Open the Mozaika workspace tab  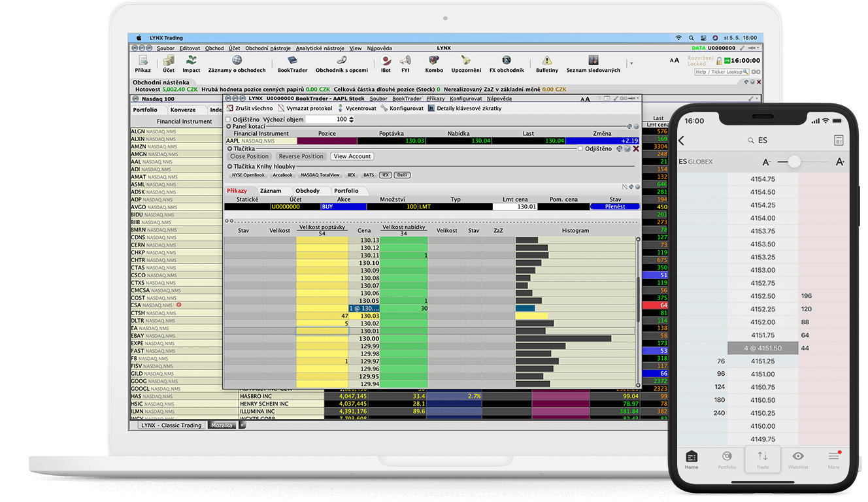(222, 425)
